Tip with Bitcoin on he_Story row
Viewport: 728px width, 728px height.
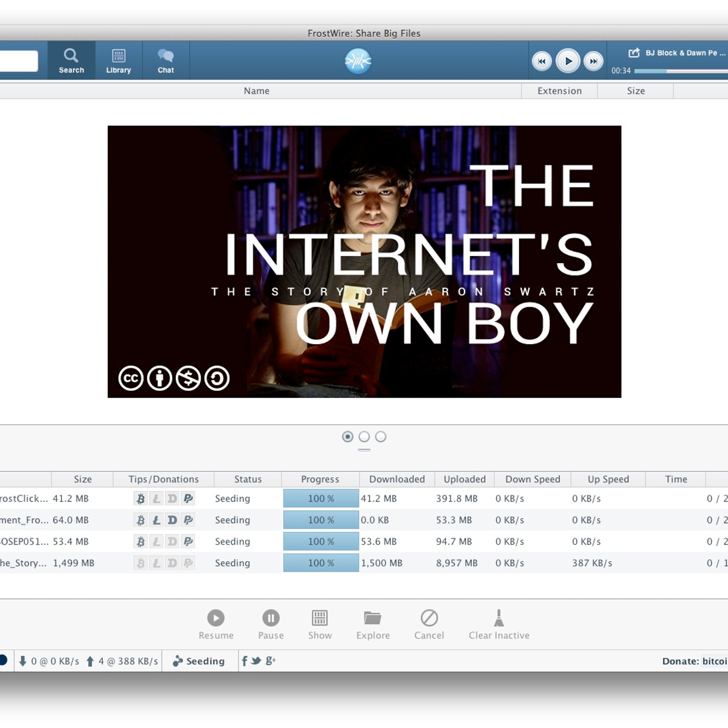(141, 563)
